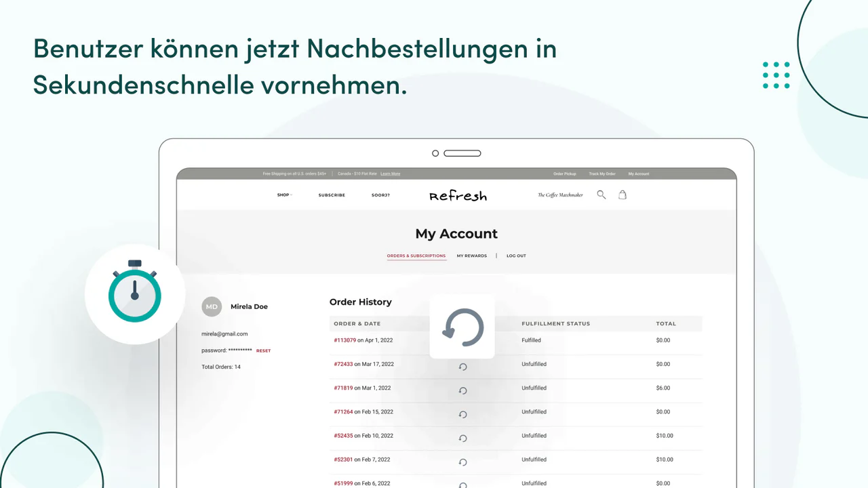
Task: Click the ORDER & DATE column header
Action: tap(357, 323)
